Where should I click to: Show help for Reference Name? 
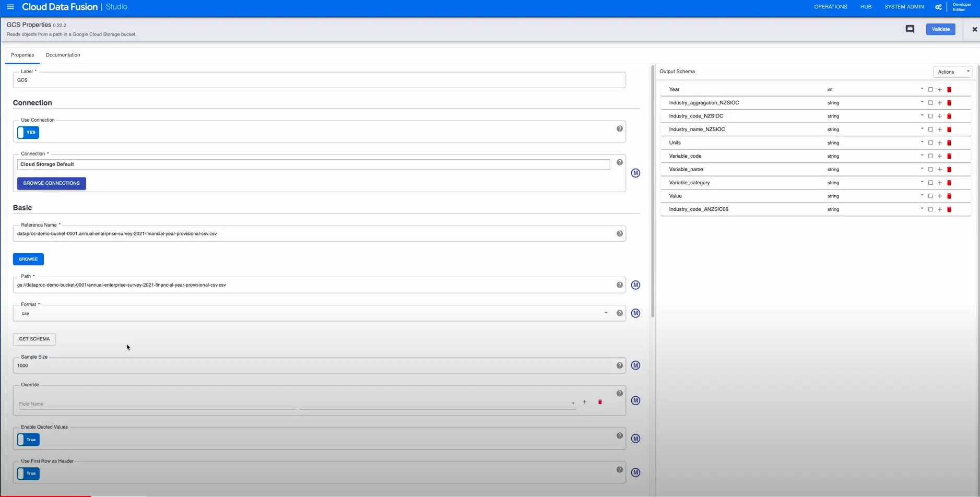tap(620, 234)
